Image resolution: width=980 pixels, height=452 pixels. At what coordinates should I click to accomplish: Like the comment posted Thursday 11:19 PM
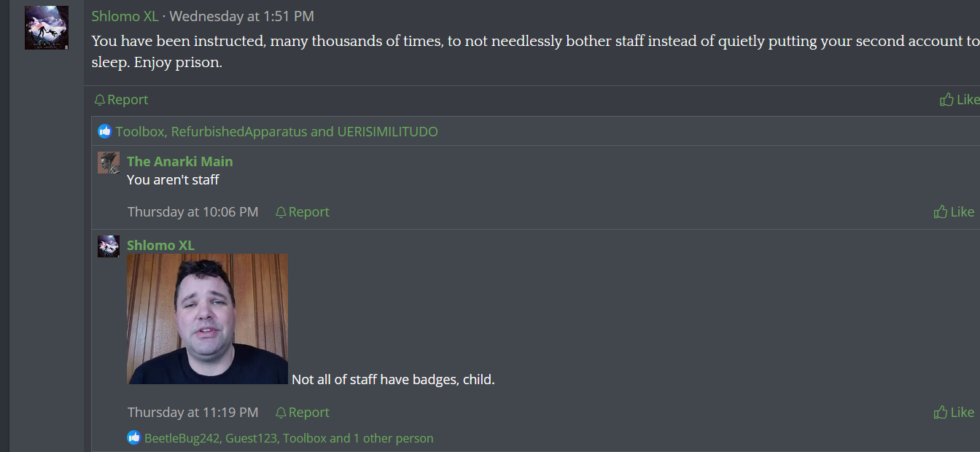point(954,413)
